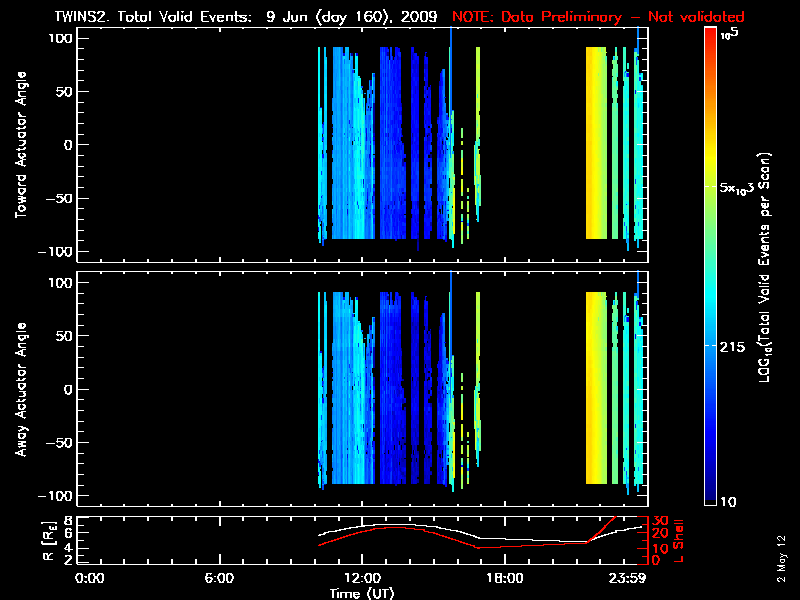Click the red 'Data Preliminary' note text
The height and width of the screenshot is (600, 800).
(598, 16)
